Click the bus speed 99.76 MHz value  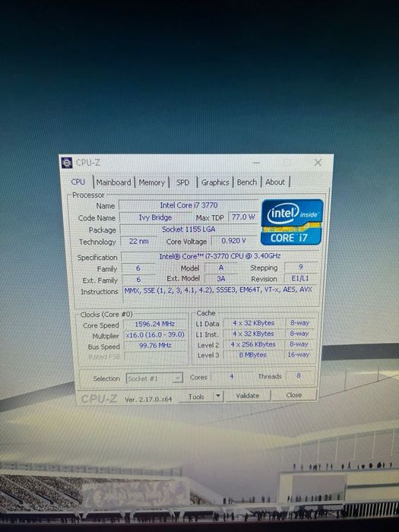pyautogui.click(x=155, y=345)
